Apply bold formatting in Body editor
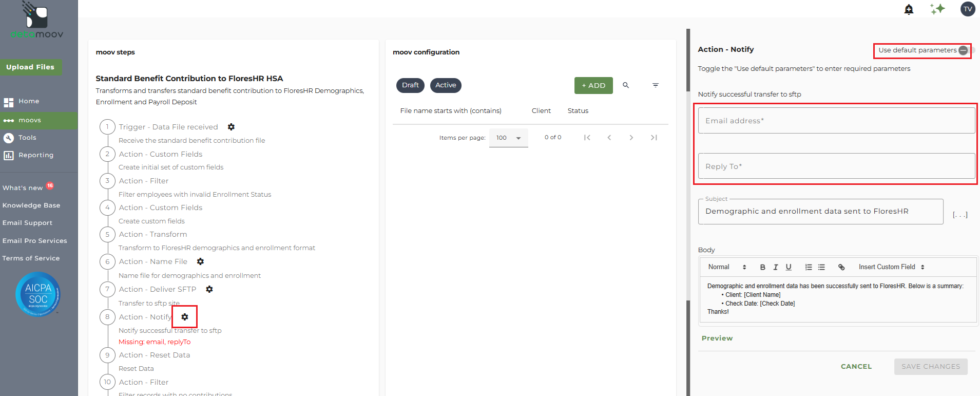Screen dimensions: 980x396 click(763, 267)
